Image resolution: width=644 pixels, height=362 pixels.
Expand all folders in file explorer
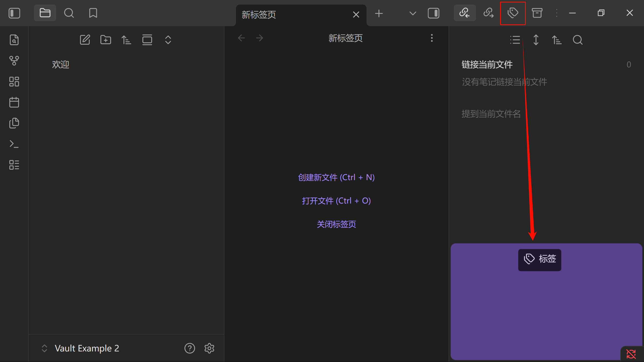point(168,40)
